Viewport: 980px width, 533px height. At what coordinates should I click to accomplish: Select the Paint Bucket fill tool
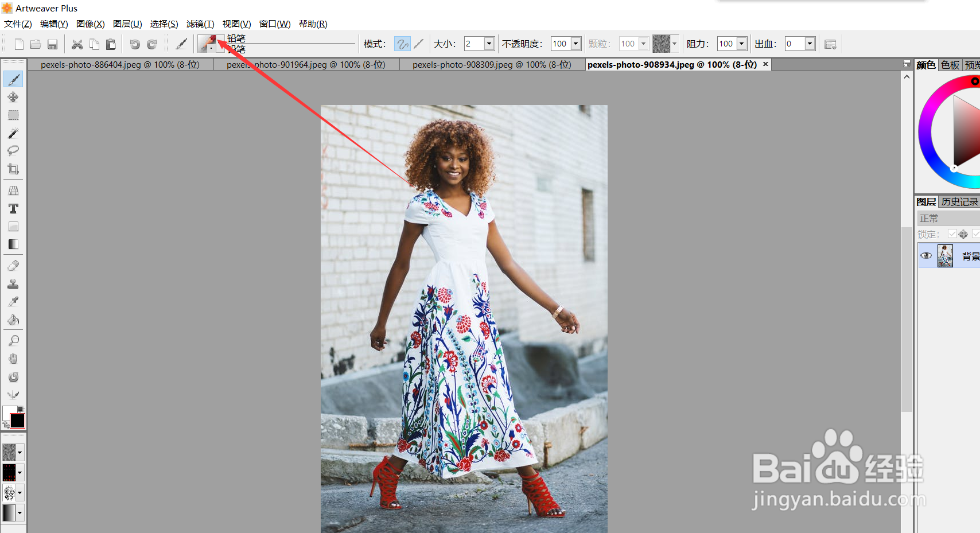click(13, 320)
